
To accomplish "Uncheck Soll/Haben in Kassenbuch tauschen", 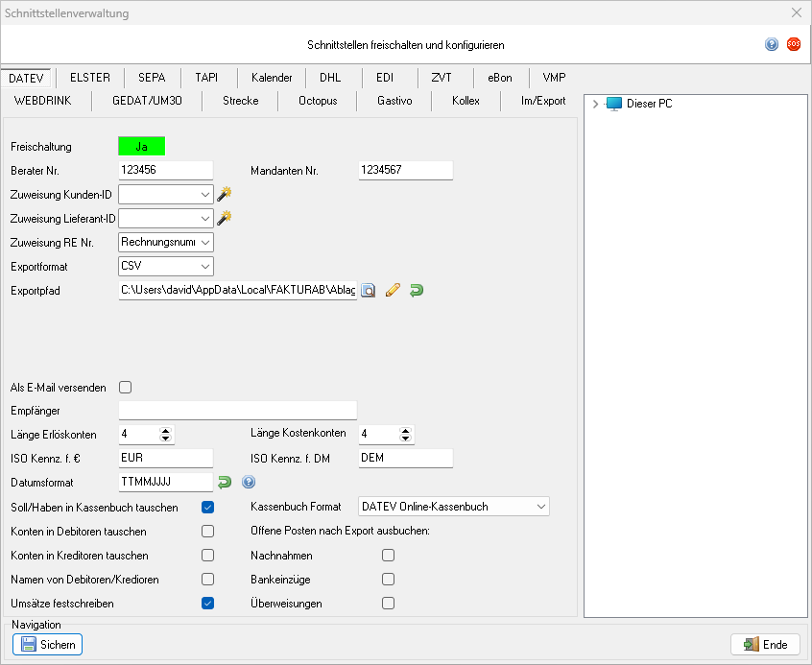I will (207, 507).
